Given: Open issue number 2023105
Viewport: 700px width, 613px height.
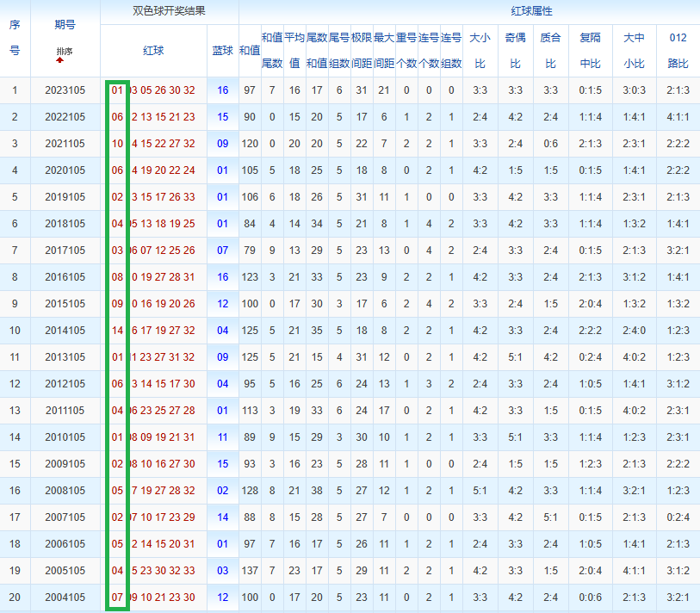Looking at the screenshot, I should pyautogui.click(x=65, y=90).
